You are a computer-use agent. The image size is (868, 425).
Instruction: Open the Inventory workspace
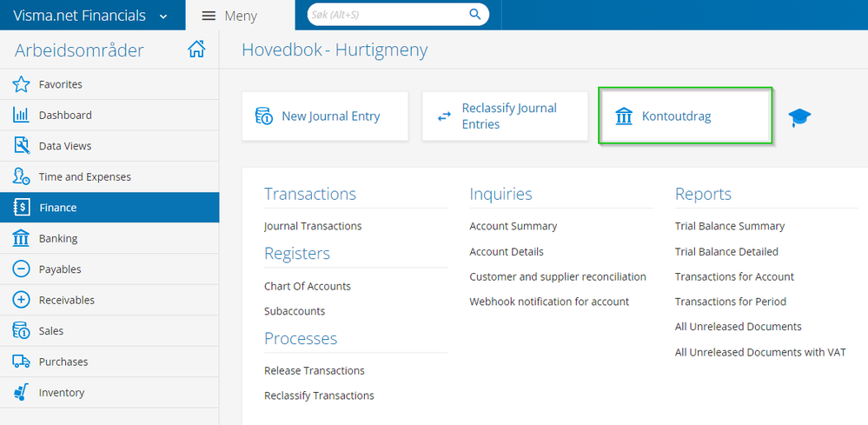point(109,392)
